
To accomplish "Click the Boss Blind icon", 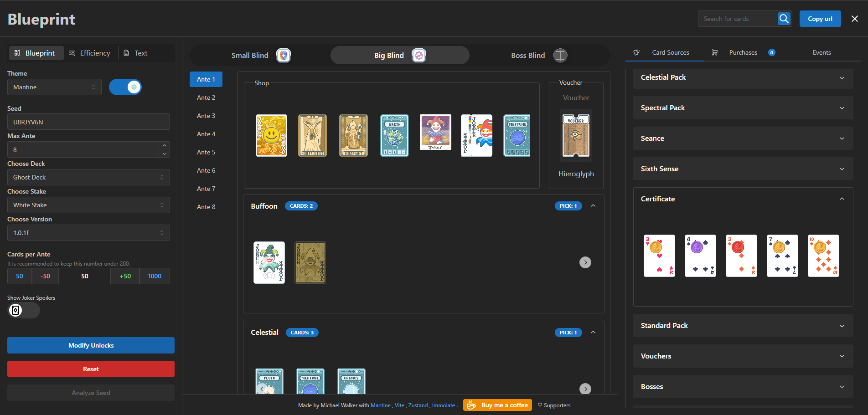I will [560, 55].
